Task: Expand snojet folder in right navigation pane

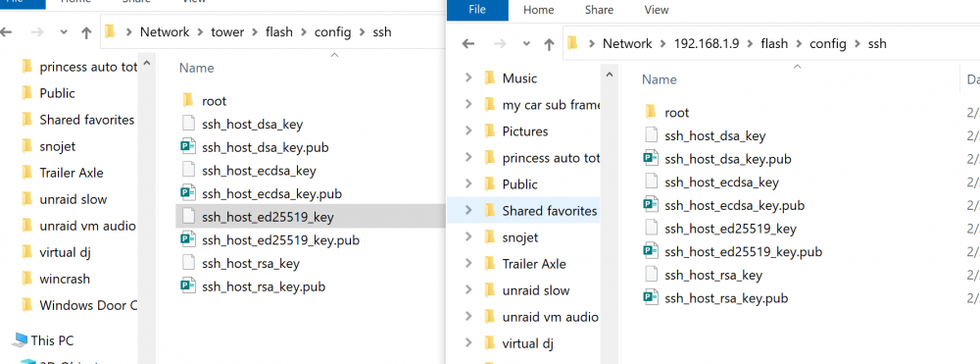Action: tap(468, 237)
